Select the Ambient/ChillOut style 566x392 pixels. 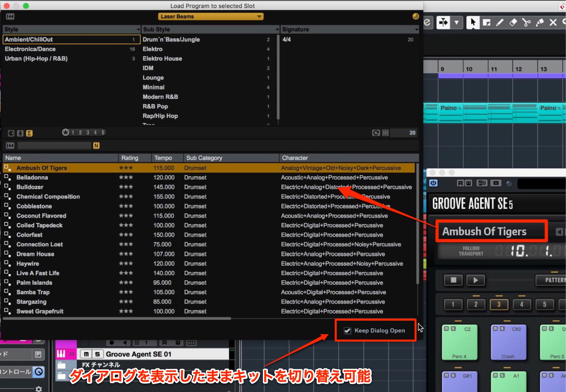(71, 39)
